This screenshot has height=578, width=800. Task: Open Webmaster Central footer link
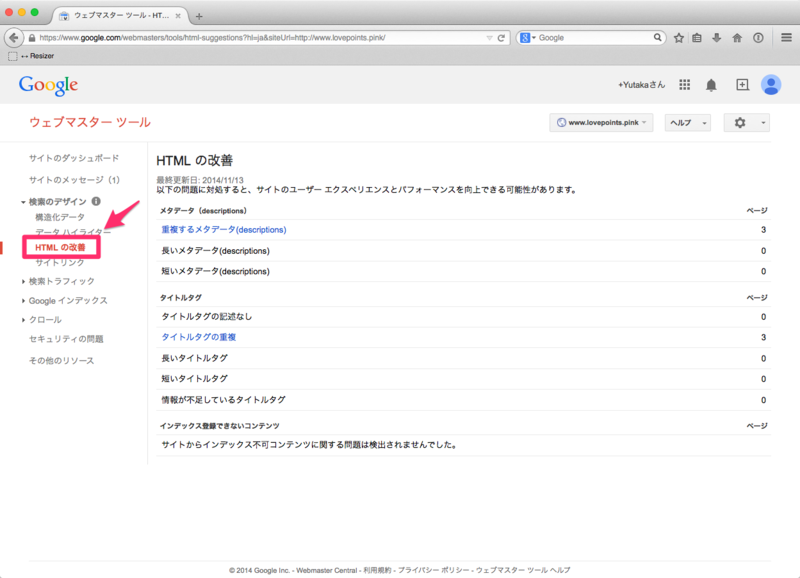point(327,570)
